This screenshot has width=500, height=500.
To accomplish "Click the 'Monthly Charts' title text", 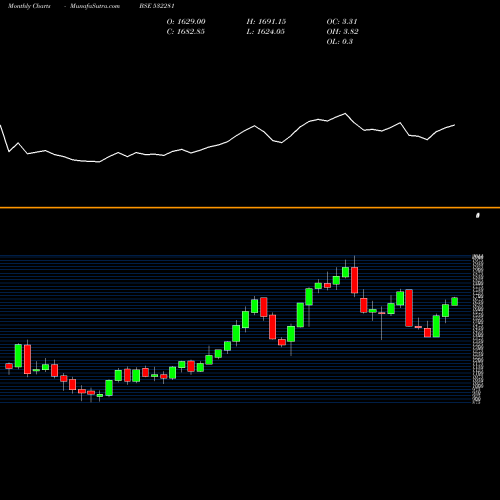I will click(29, 6).
